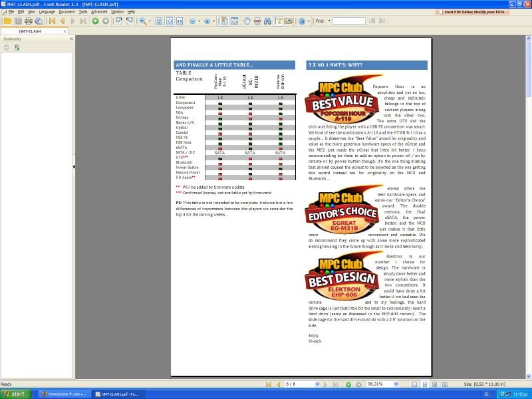
Task: Go to last page using top toolbar arrow
Action: [x=83, y=21]
